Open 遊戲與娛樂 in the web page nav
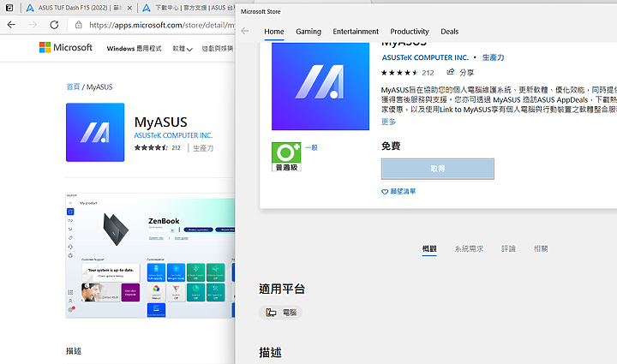617x364 pixels. coord(218,48)
